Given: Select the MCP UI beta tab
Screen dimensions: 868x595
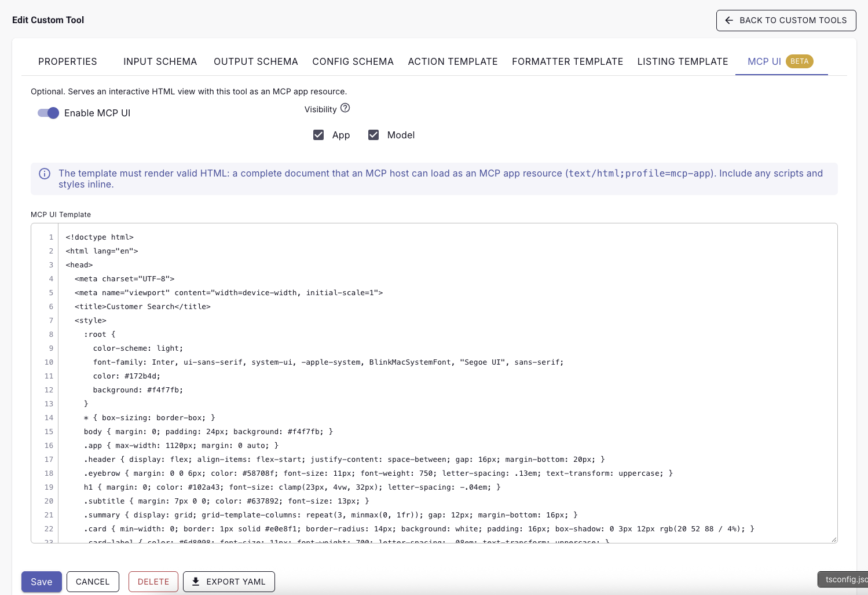Looking at the screenshot, I should click(x=781, y=61).
